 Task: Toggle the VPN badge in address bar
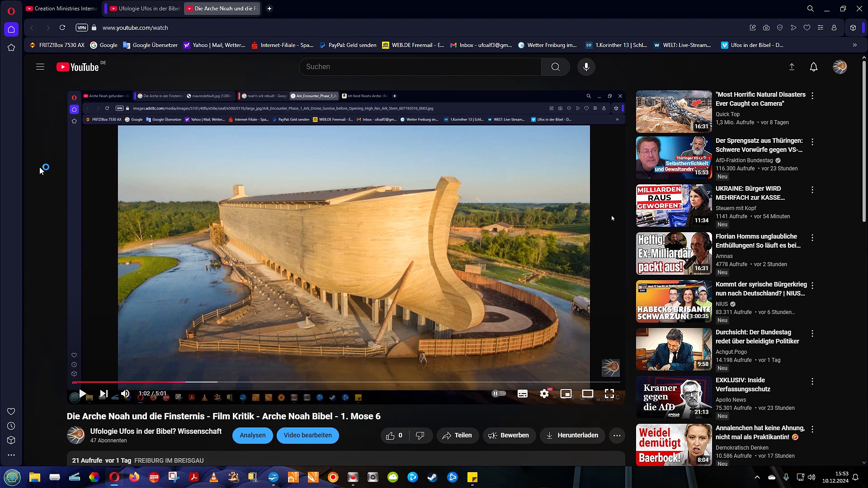tap(82, 28)
